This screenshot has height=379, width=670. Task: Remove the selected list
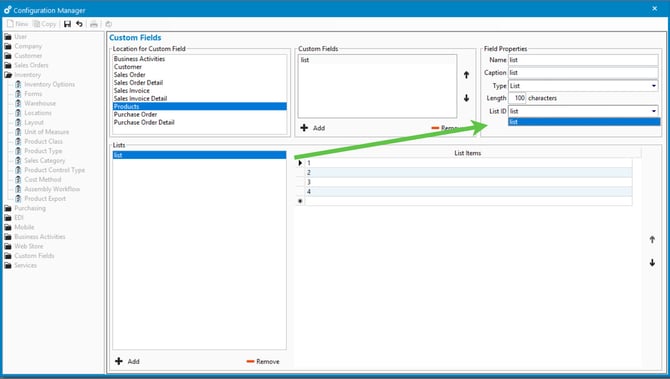point(263,361)
